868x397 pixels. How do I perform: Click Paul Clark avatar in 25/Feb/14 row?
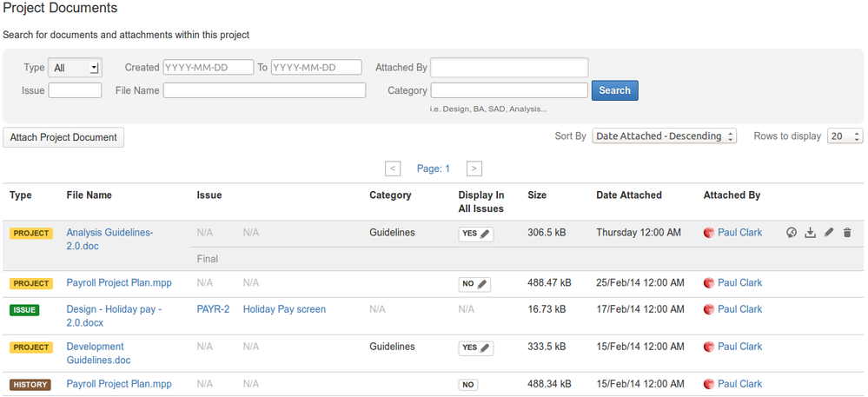[x=709, y=283]
